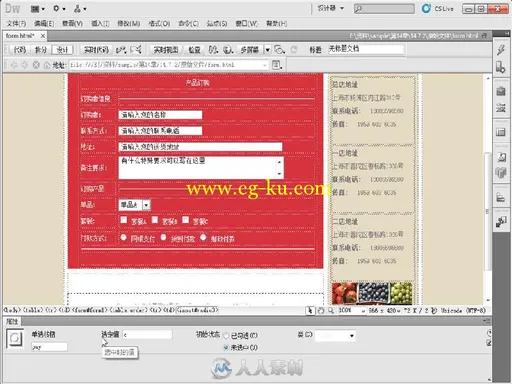The image size is (512, 384).
Task: Select the arrow Select tool in status bar
Action: pos(310,310)
